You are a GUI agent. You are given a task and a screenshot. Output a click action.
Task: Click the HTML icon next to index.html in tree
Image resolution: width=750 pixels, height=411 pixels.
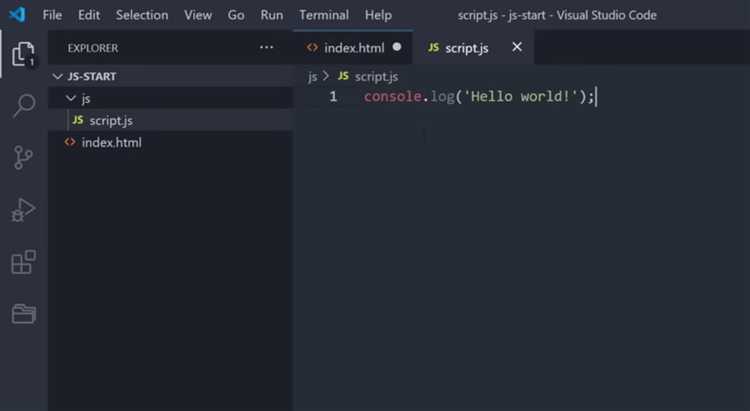coord(70,142)
